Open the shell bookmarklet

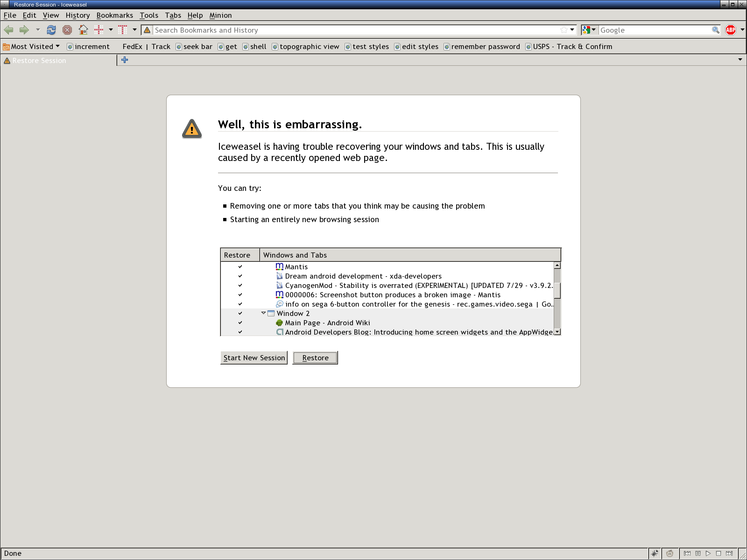[254, 47]
